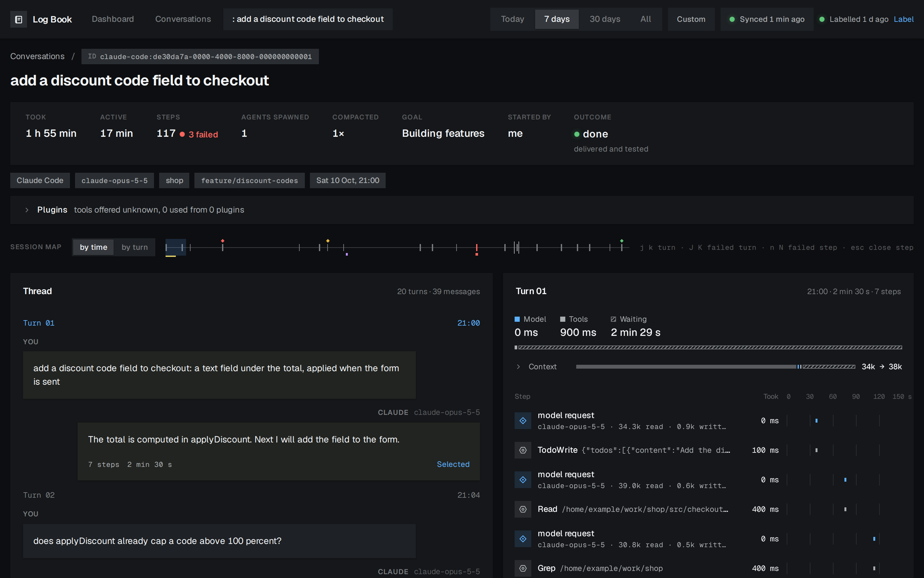Click the model request icon with 39.0k read

pos(523,480)
